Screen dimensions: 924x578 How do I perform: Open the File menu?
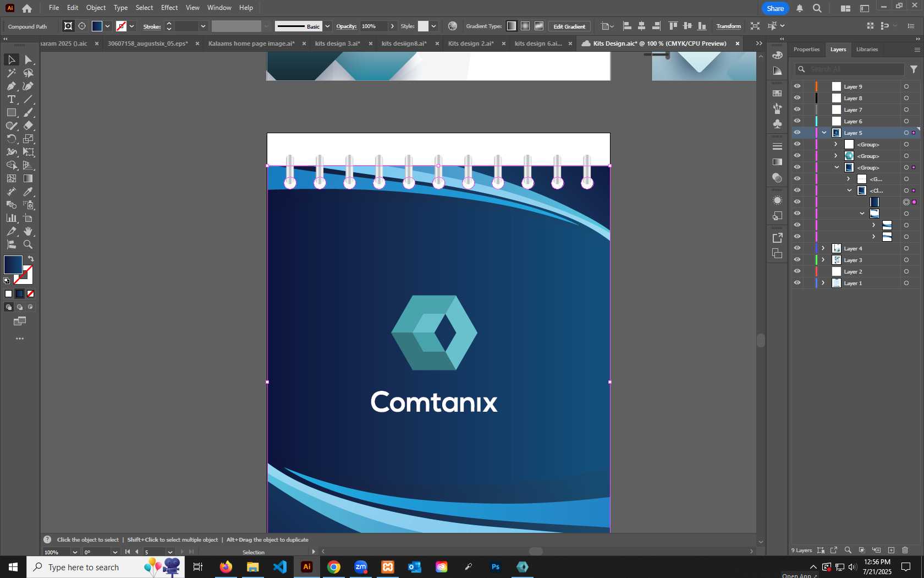point(54,8)
